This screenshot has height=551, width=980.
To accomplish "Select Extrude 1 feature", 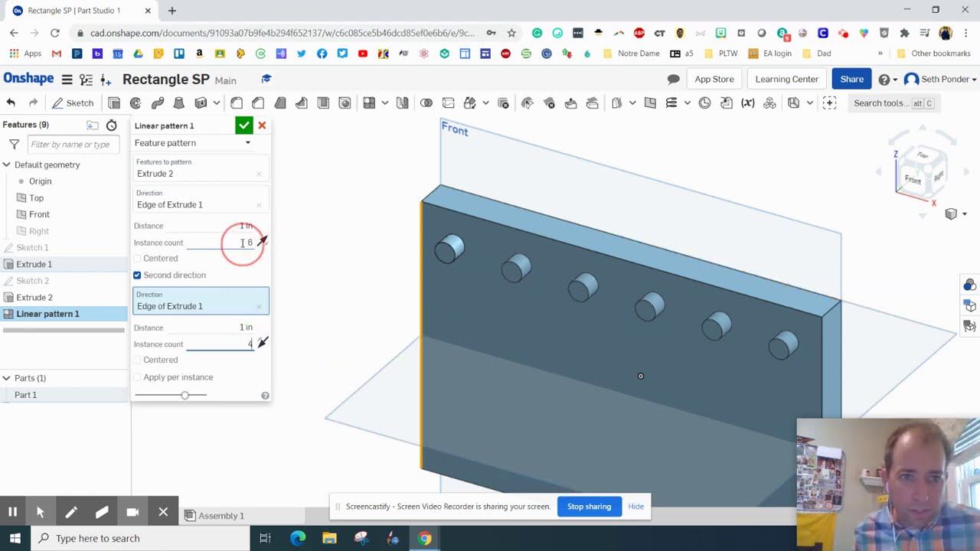I will click(x=34, y=264).
